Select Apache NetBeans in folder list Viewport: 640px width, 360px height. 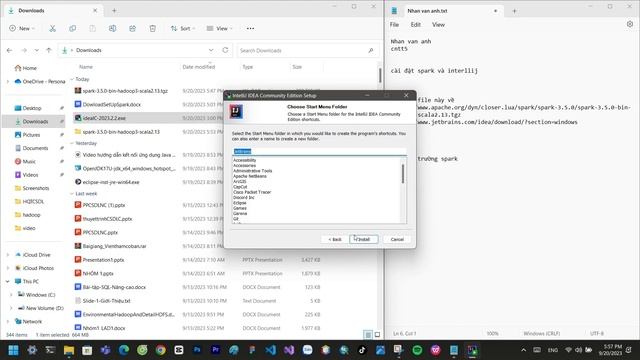click(x=250, y=176)
